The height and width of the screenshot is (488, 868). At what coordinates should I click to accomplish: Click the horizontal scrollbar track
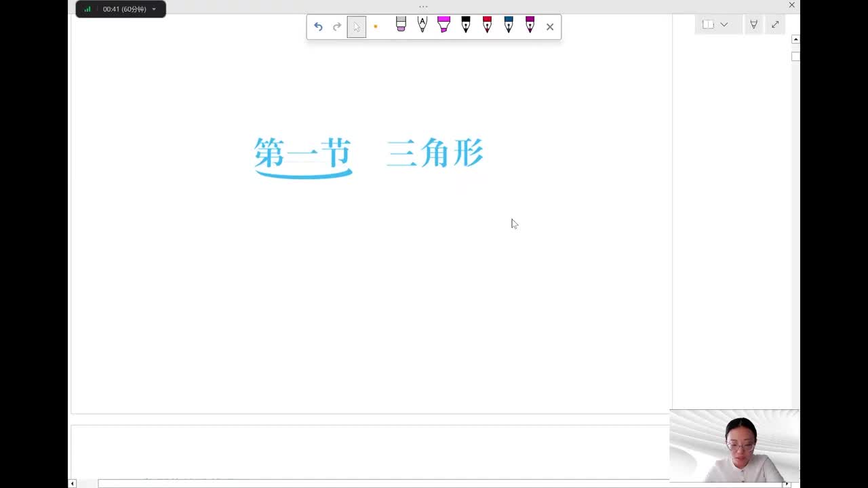[x=430, y=484]
